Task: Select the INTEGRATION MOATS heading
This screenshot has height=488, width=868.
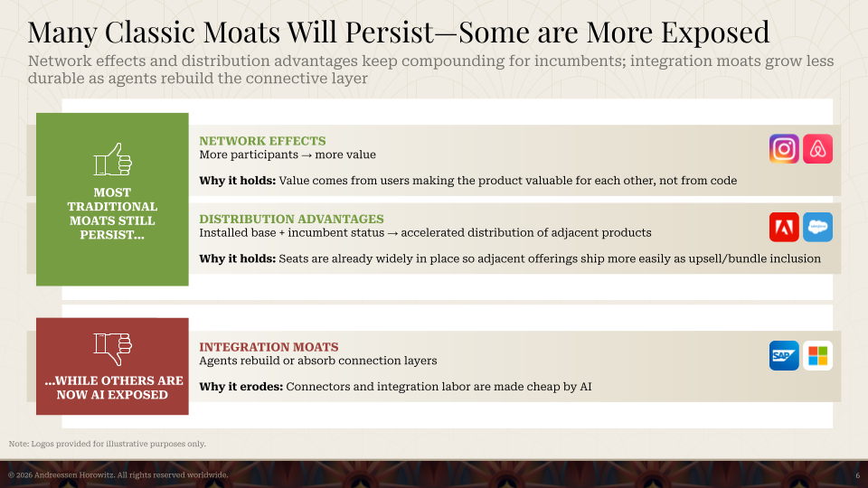Action: 269,347
